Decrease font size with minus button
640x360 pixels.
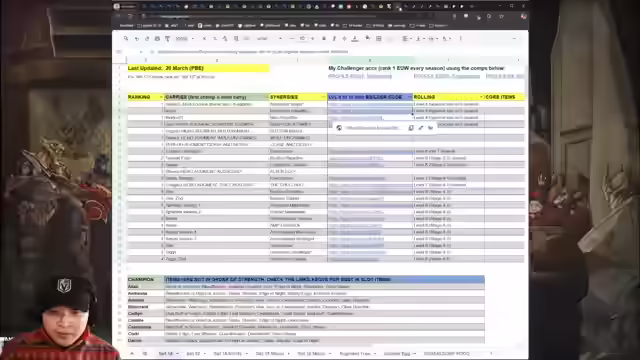(292, 38)
